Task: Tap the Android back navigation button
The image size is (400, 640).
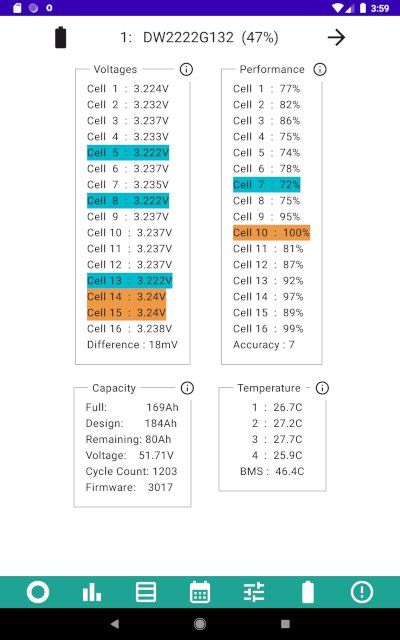Action: click(x=115, y=624)
